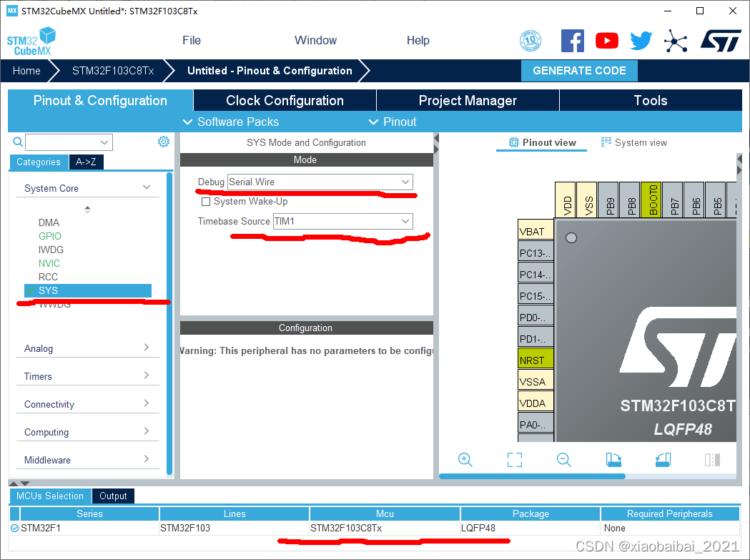Click the categories panel vertical scrollbar

[169, 323]
